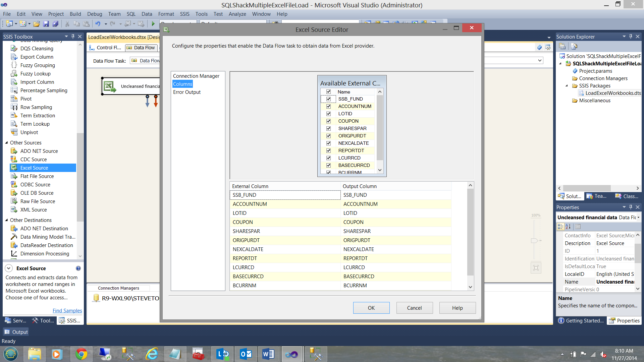Click the Undo toolbar icon
The height and width of the screenshot is (362, 644).
[98, 24]
